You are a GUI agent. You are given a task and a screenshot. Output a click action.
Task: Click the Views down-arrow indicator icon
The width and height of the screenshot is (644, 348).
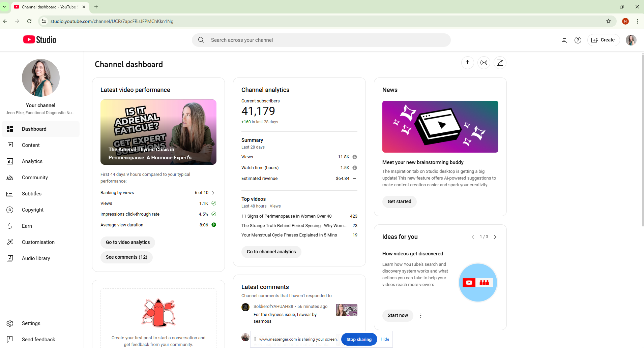355,157
